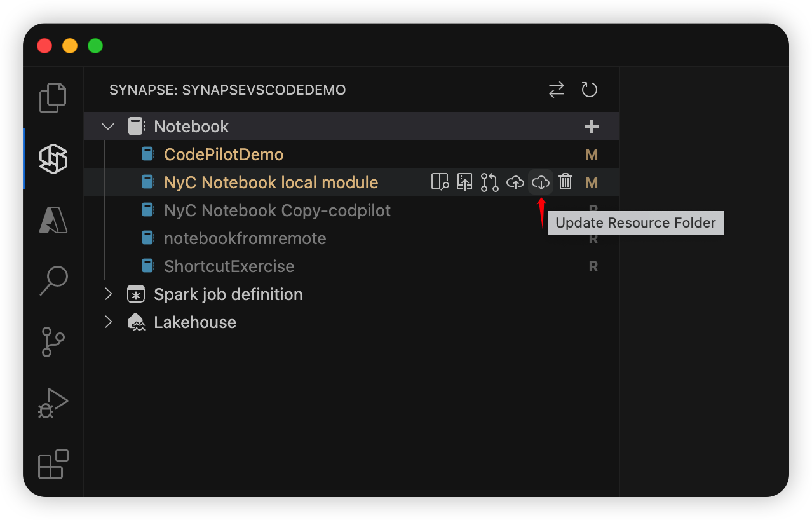The width and height of the screenshot is (812, 520).
Task: Click the switch workspace arrows icon
Action: tap(557, 90)
